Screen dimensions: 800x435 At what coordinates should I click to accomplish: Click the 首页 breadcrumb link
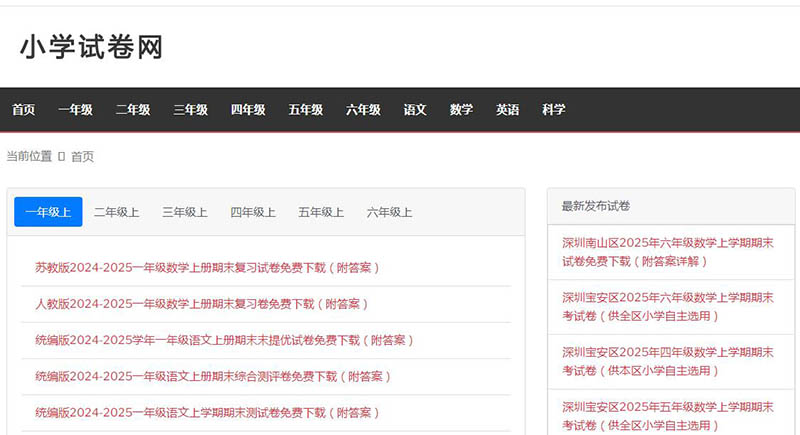pos(82,157)
